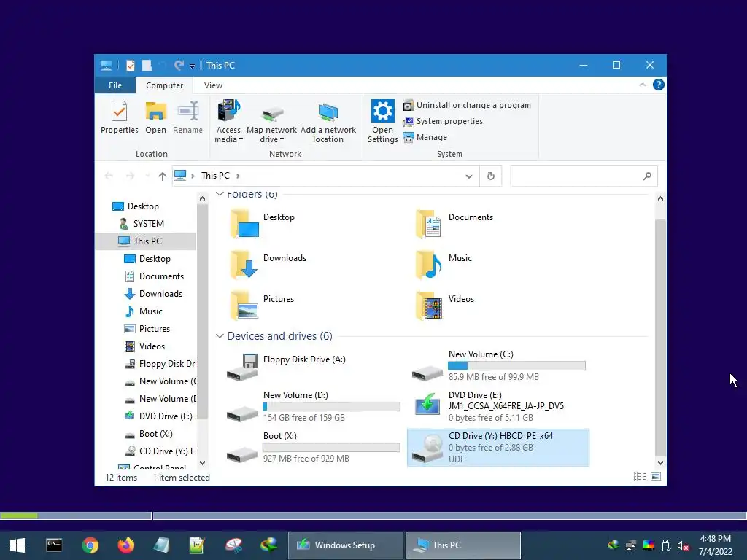
Task: Click This PC in the address bar
Action: (215, 176)
